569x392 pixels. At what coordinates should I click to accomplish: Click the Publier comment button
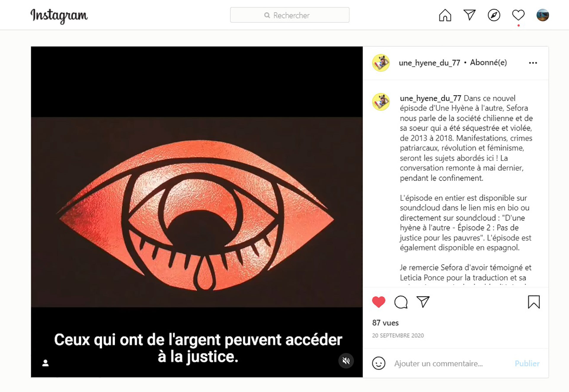pyautogui.click(x=527, y=363)
